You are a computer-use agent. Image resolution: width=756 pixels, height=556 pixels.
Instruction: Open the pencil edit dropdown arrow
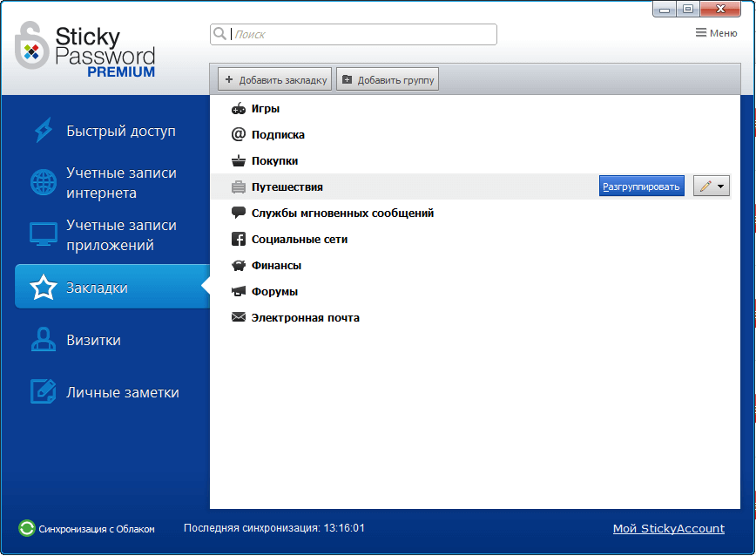click(x=721, y=185)
